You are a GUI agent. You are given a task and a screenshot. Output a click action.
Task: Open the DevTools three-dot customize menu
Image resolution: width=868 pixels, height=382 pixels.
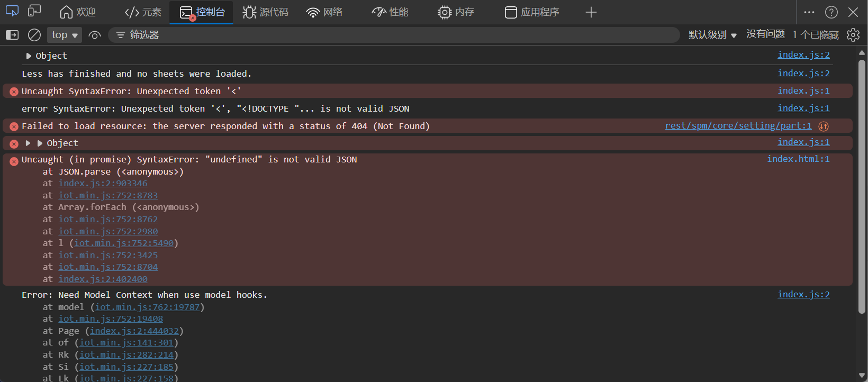809,12
